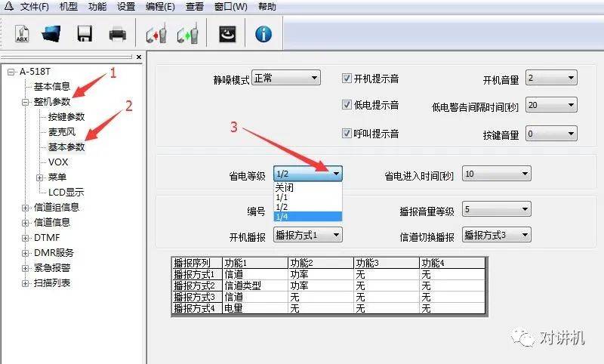Open the 按键音量 dropdown
The height and width of the screenshot is (364, 604).
coord(551,134)
